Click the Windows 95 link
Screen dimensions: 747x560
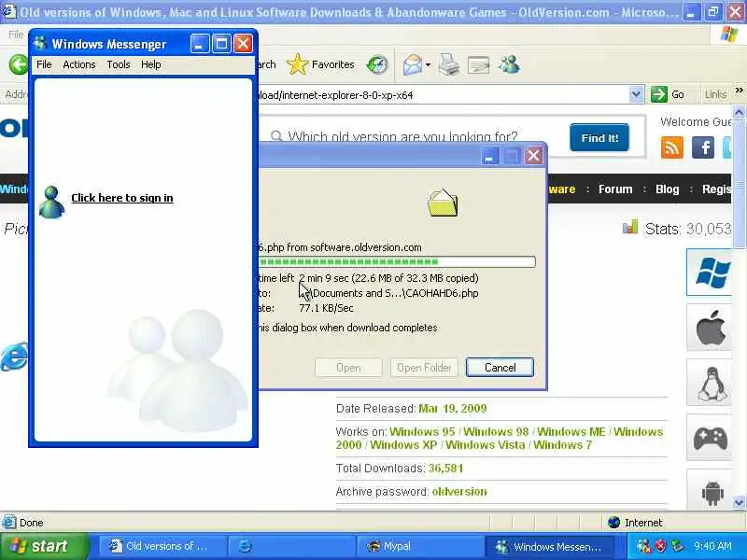(422, 431)
